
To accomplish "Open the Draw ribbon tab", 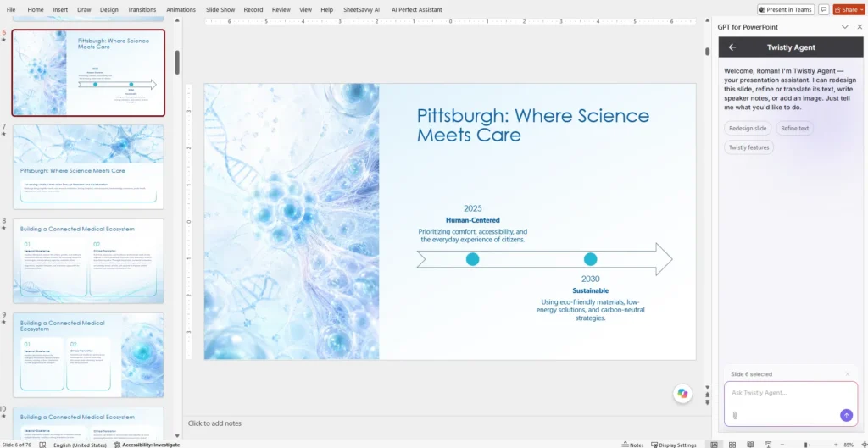I will click(84, 9).
